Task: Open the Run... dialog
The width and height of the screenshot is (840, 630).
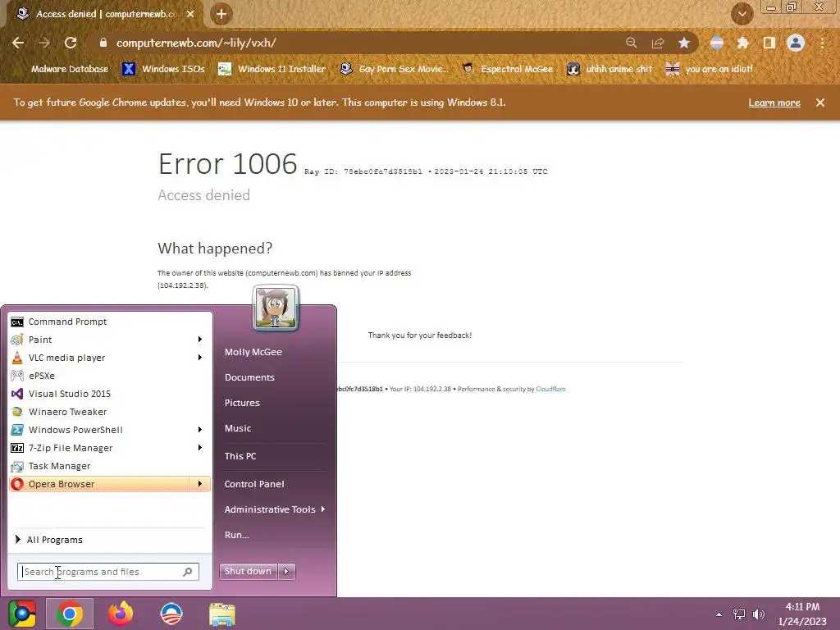Action: [237, 535]
